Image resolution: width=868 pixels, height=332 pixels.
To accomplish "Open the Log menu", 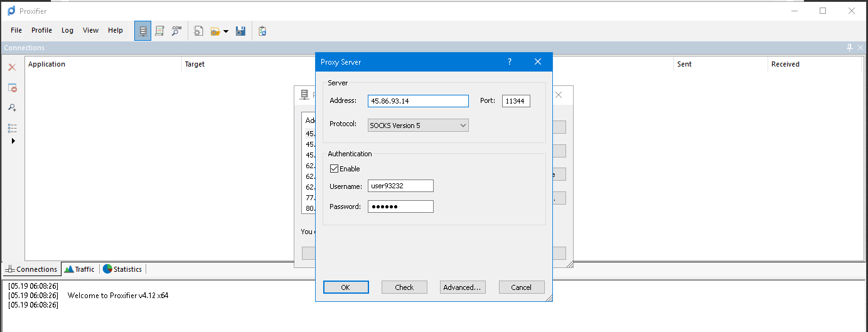I will (x=67, y=30).
